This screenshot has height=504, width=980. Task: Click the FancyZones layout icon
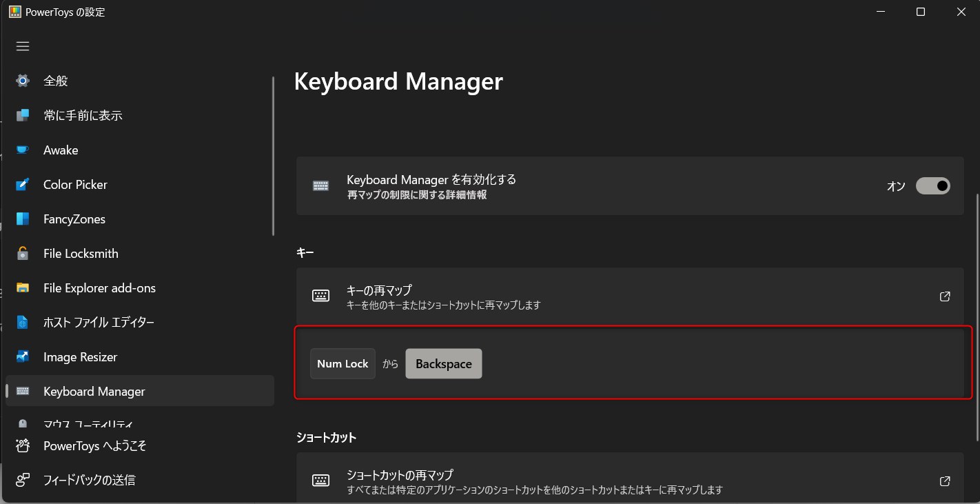point(23,219)
